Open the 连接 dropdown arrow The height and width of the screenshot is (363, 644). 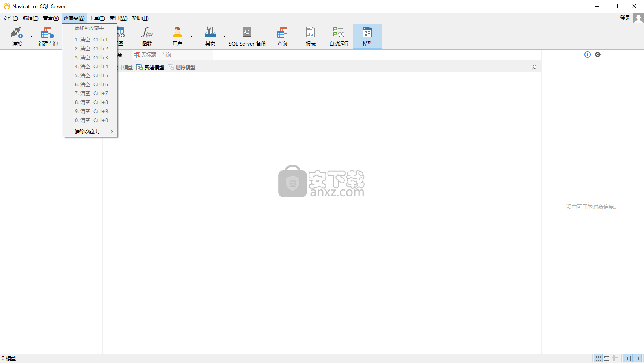click(x=31, y=37)
